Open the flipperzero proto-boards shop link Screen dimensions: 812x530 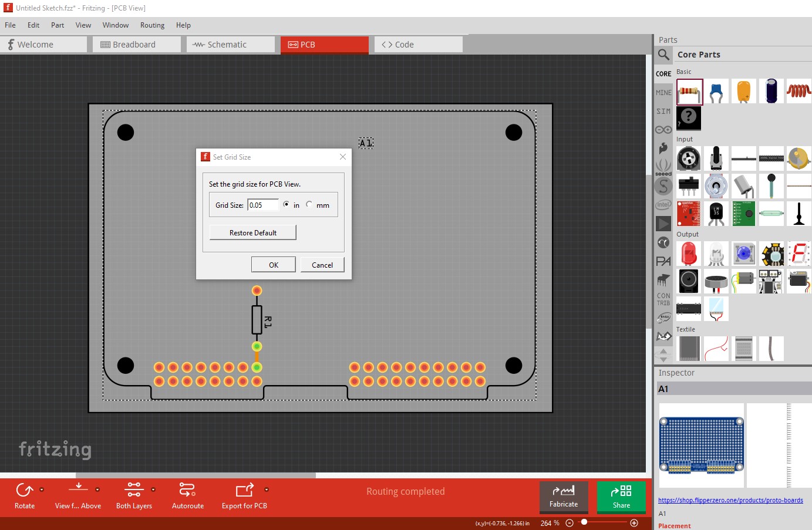[x=730, y=500]
